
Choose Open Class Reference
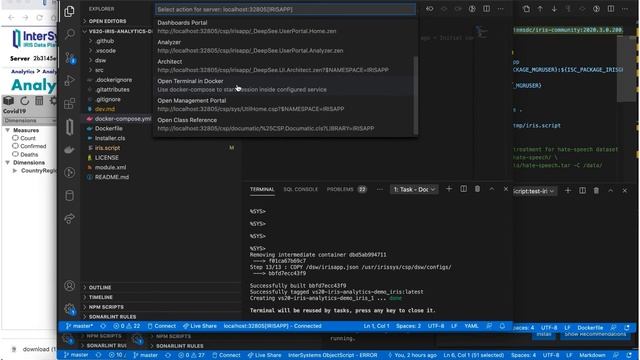tap(284, 124)
